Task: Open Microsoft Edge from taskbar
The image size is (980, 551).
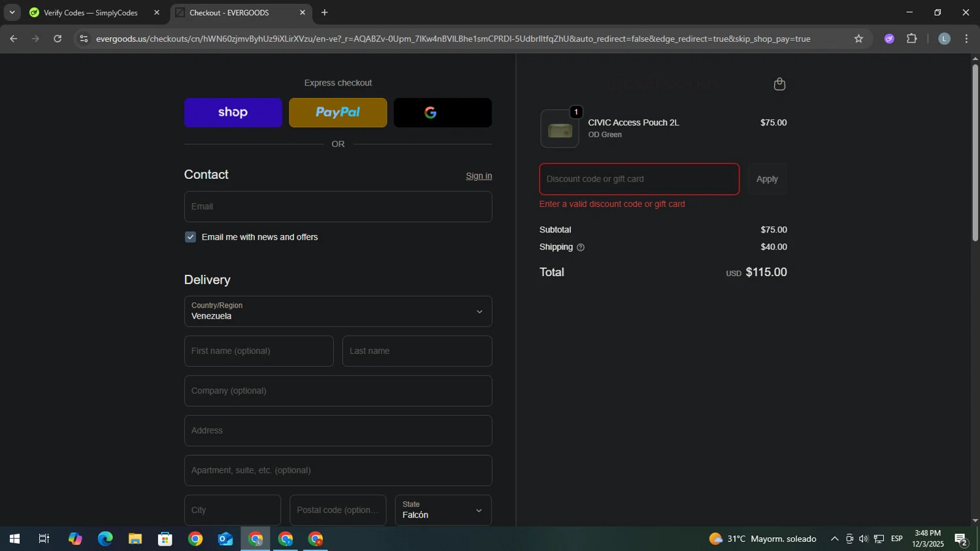Action: [105, 539]
